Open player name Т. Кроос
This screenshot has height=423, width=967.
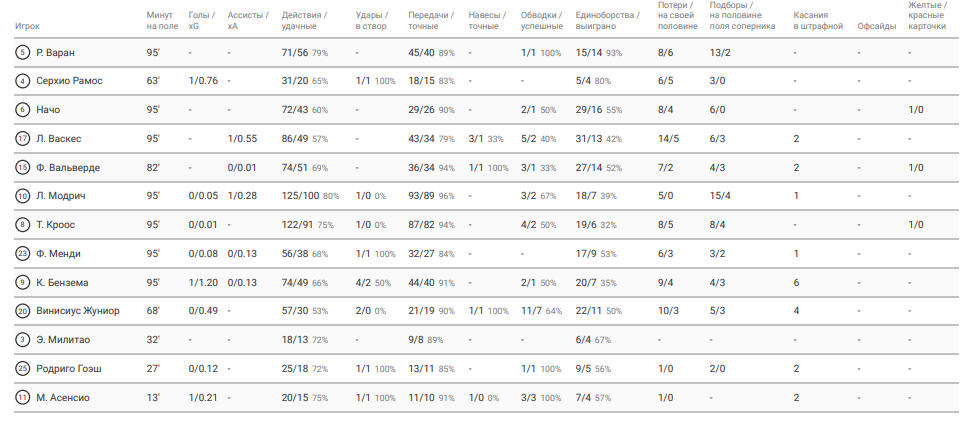pyautogui.click(x=56, y=225)
